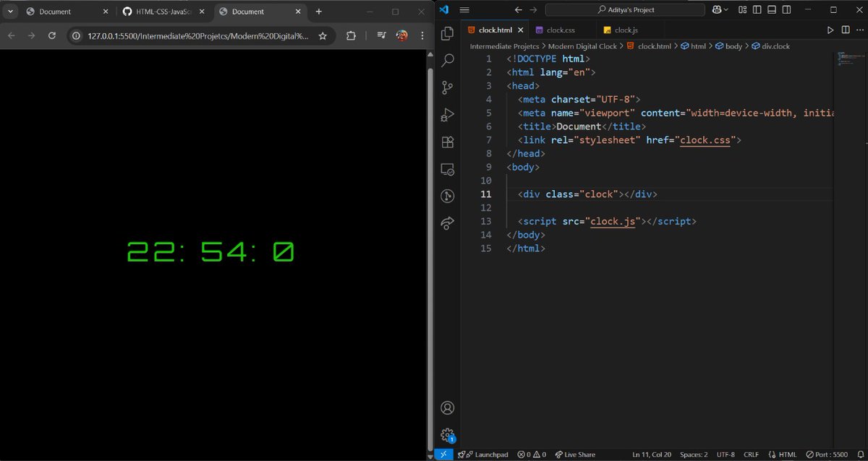
Task: Open Chrome tab search dropdown
Action: (10, 12)
